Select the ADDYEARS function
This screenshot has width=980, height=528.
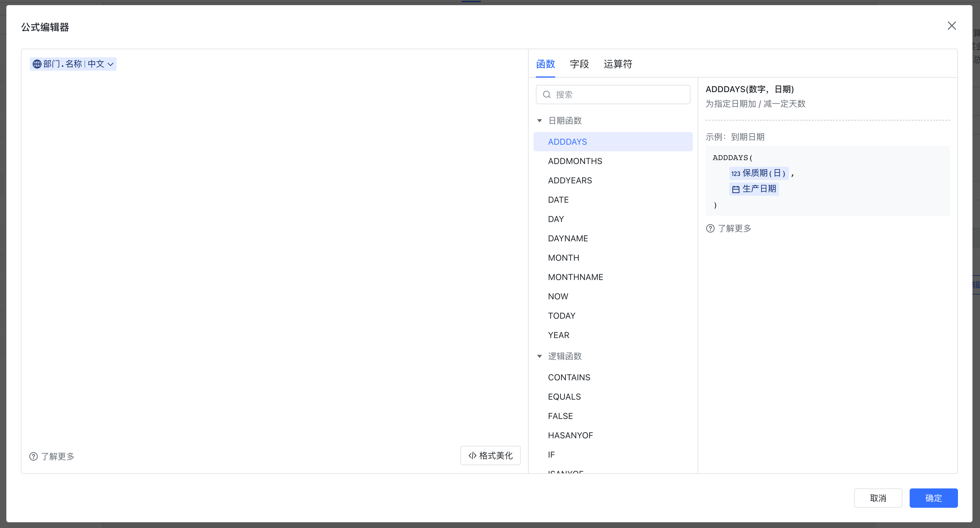click(x=613, y=180)
